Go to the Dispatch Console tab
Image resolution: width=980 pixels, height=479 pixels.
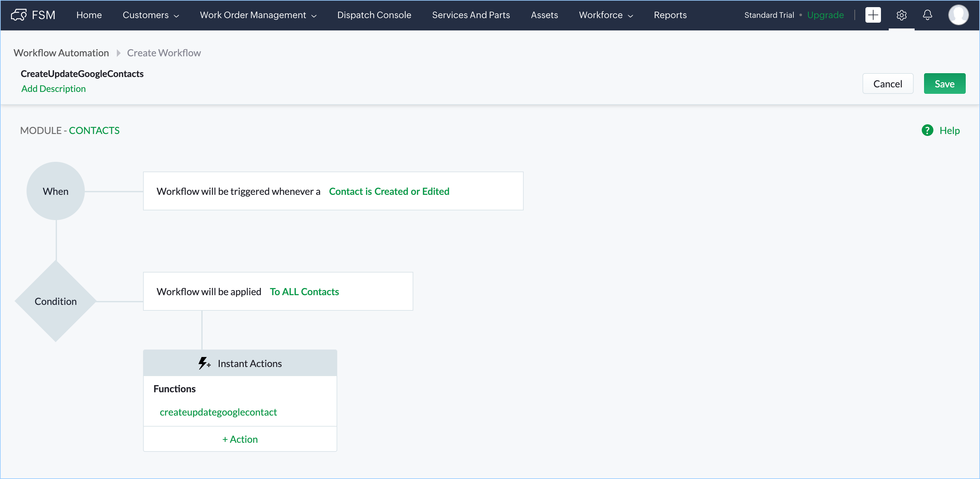[374, 15]
